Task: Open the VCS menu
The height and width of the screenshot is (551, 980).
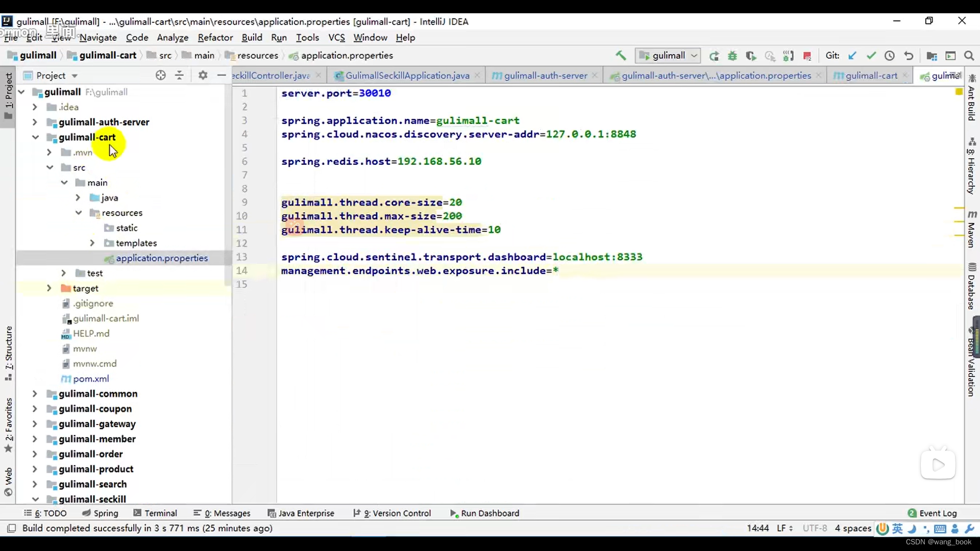Action: click(x=336, y=38)
